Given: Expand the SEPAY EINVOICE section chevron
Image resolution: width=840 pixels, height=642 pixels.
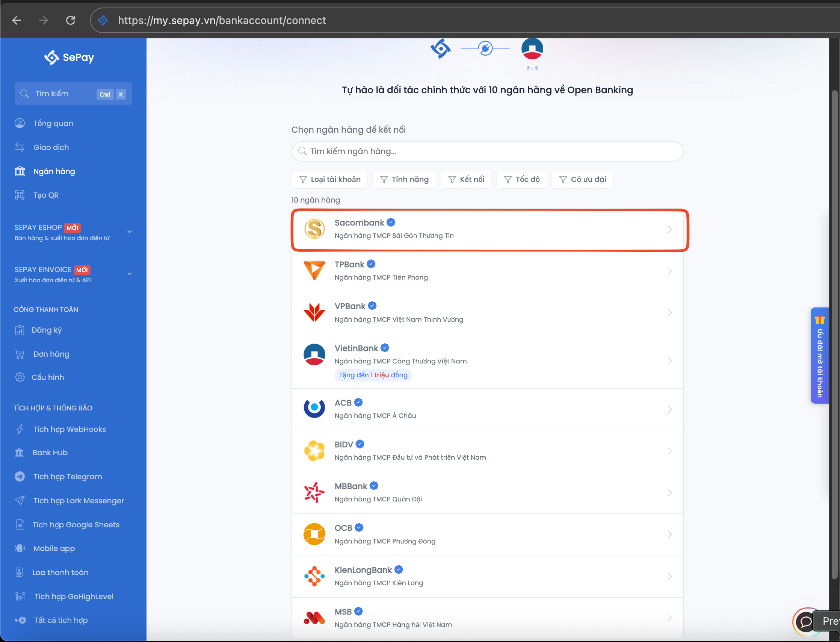Looking at the screenshot, I should [x=130, y=274].
